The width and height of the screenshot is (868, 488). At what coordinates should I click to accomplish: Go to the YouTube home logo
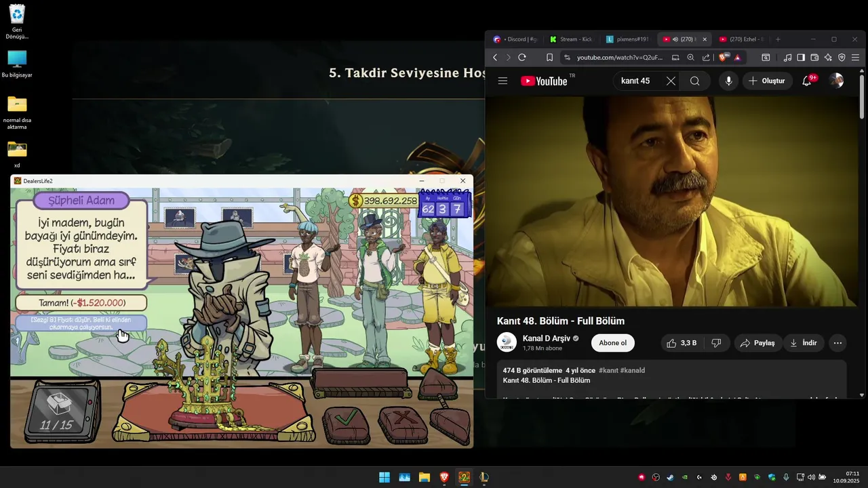click(544, 81)
